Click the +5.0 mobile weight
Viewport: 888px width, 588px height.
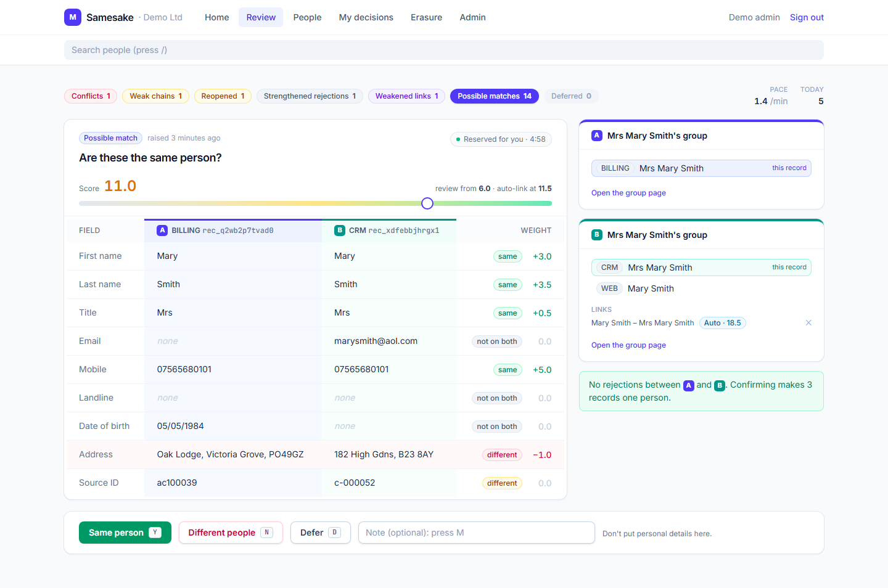click(x=542, y=370)
